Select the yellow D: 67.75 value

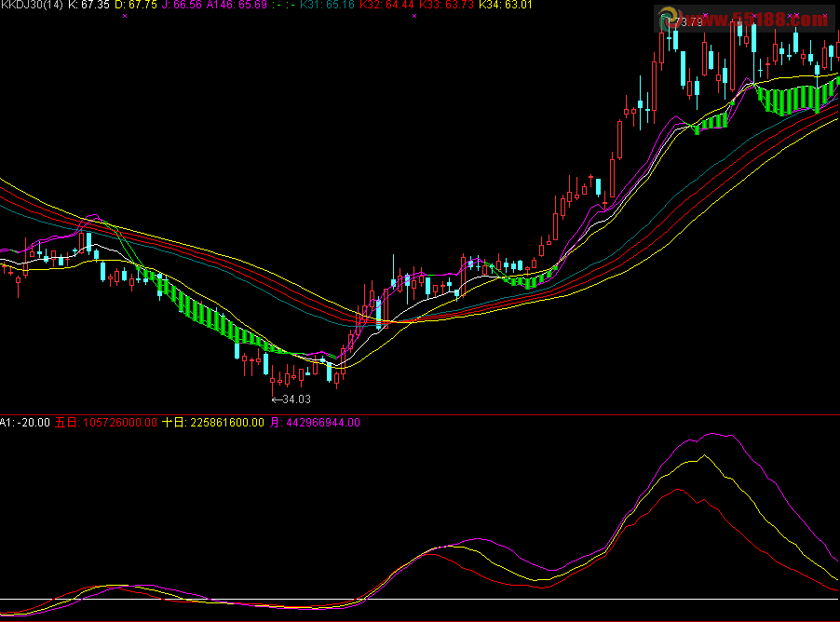click(x=136, y=5)
